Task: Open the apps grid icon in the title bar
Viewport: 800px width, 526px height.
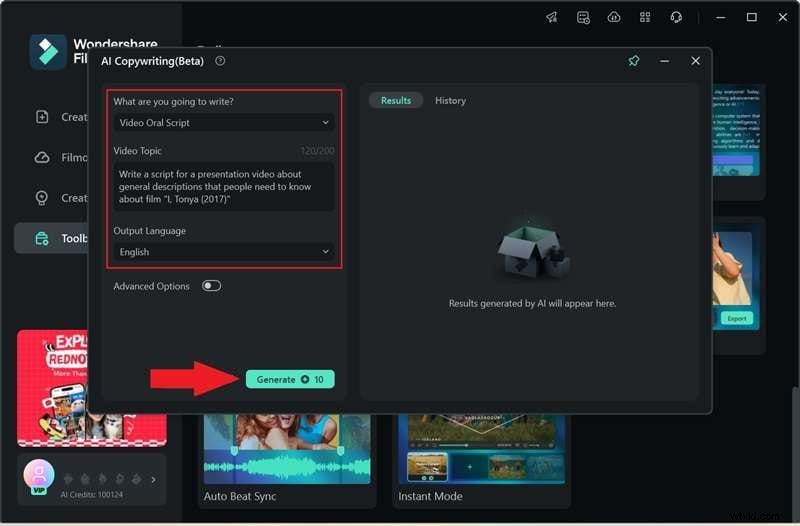Action: click(x=645, y=17)
